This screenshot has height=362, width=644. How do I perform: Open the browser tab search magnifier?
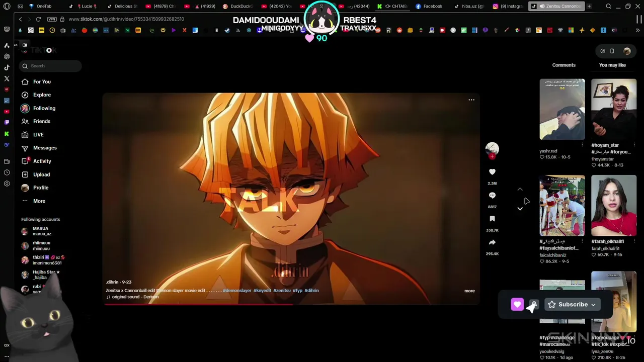608,6
